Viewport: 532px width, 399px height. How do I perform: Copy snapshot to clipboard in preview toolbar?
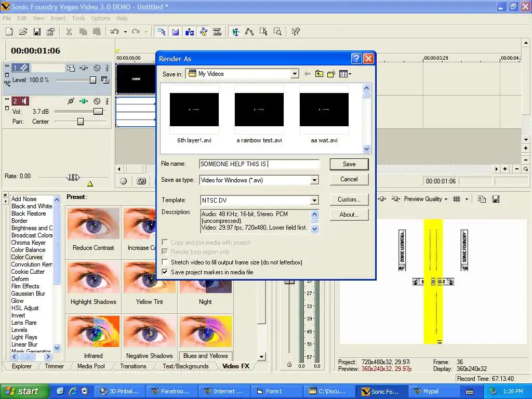point(482,199)
